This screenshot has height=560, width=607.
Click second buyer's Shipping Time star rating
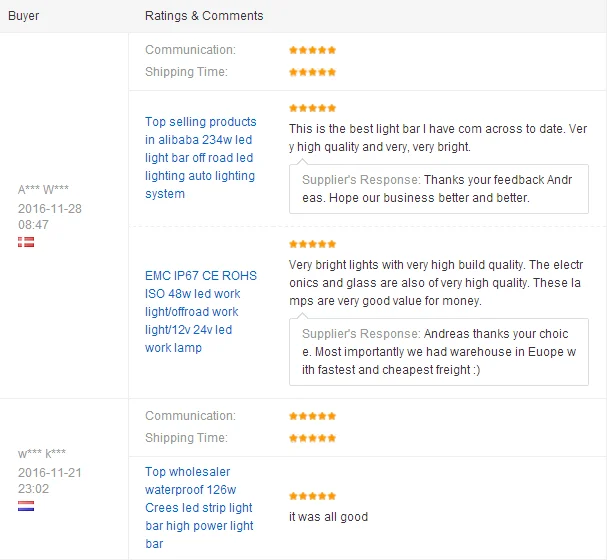click(x=312, y=438)
